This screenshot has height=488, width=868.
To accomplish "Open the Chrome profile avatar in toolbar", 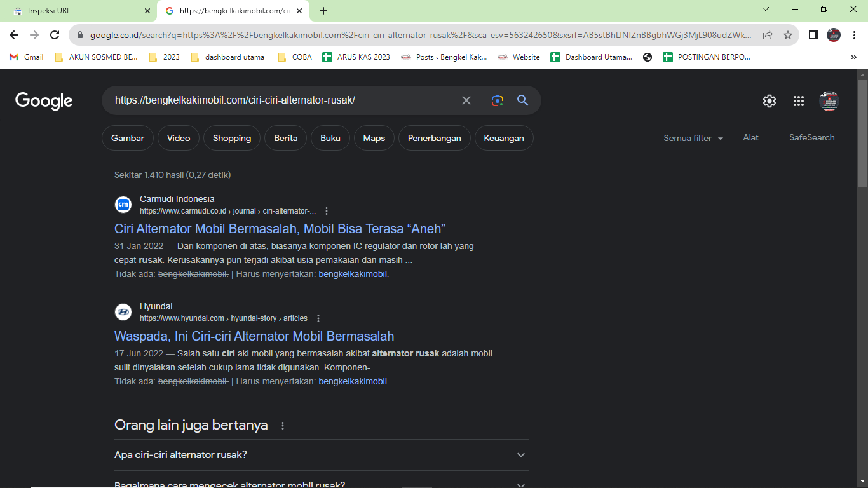I will (x=834, y=35).
